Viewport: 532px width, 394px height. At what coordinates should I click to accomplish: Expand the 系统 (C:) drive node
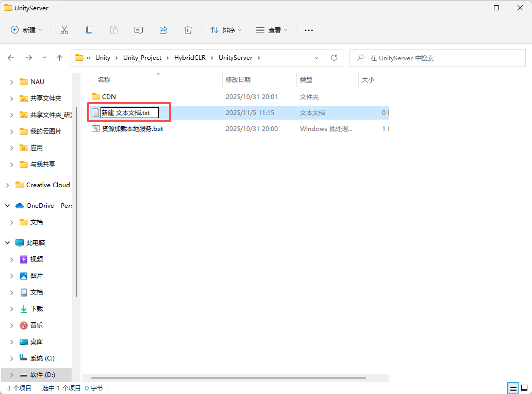(x=11, y=358)
